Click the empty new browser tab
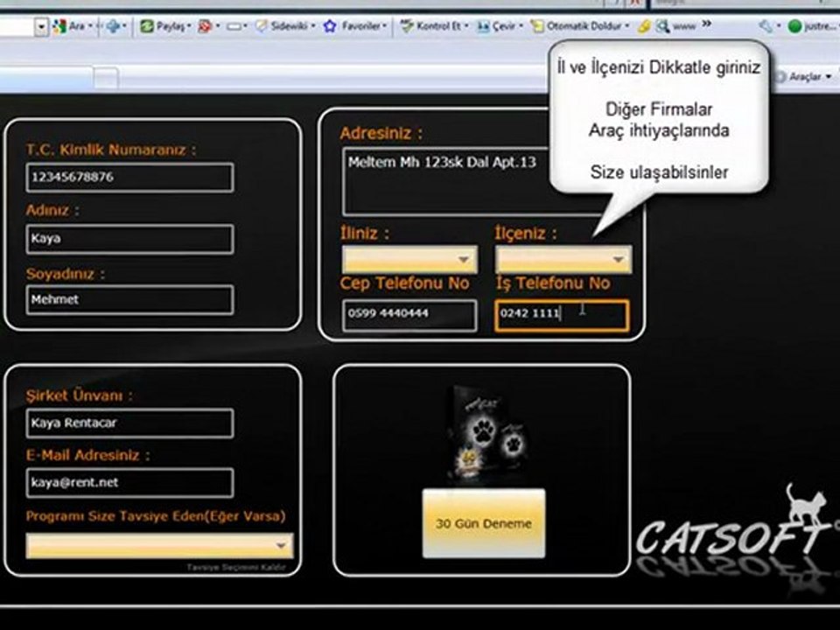 106,78
